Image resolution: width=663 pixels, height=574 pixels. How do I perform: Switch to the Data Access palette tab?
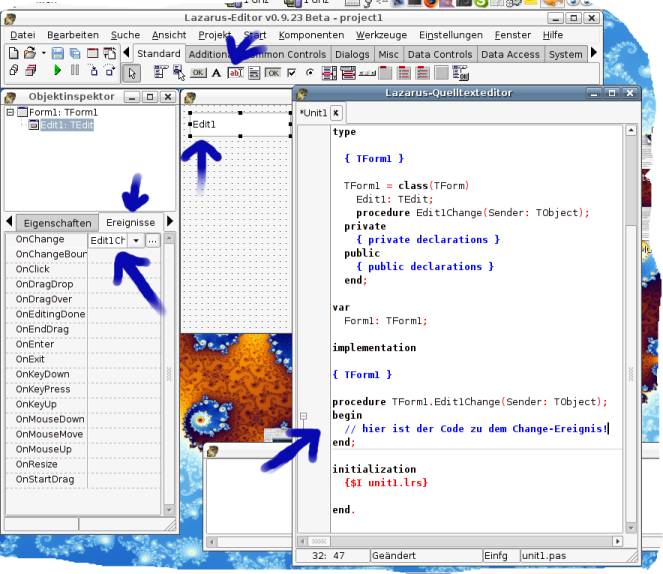(x=510, y=55)
